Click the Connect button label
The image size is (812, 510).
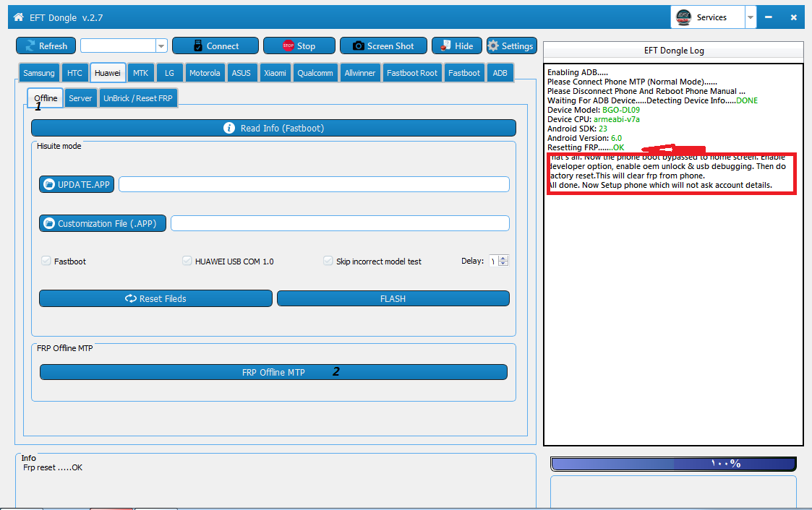pyautogui.click(x=223, y=46)
